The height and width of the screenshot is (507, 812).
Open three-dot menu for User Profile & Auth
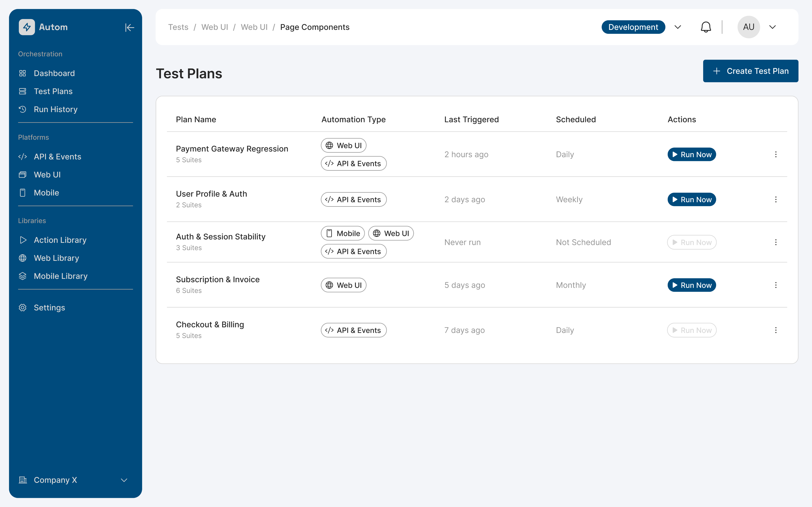(776, 199)
